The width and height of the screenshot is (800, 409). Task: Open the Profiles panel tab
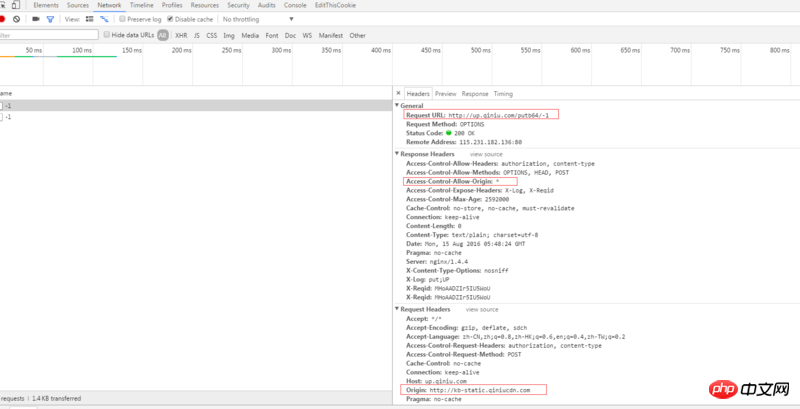[172, 6]
